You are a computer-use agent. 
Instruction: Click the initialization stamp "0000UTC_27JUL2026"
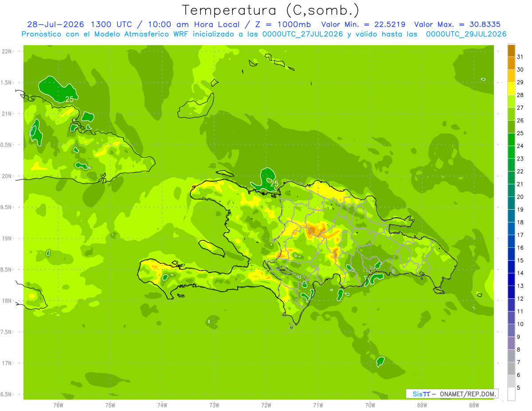(x=302, y=34)
